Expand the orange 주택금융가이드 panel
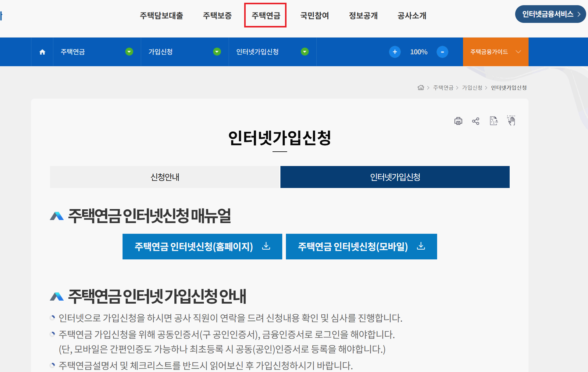This screenshot has width=588, height=372. (496, 52)
